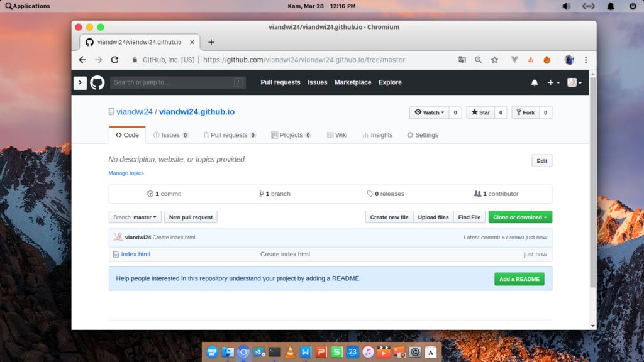Focus the Search or jump to field
This screenshot has width=644, height=362.
tap(171, 82)
